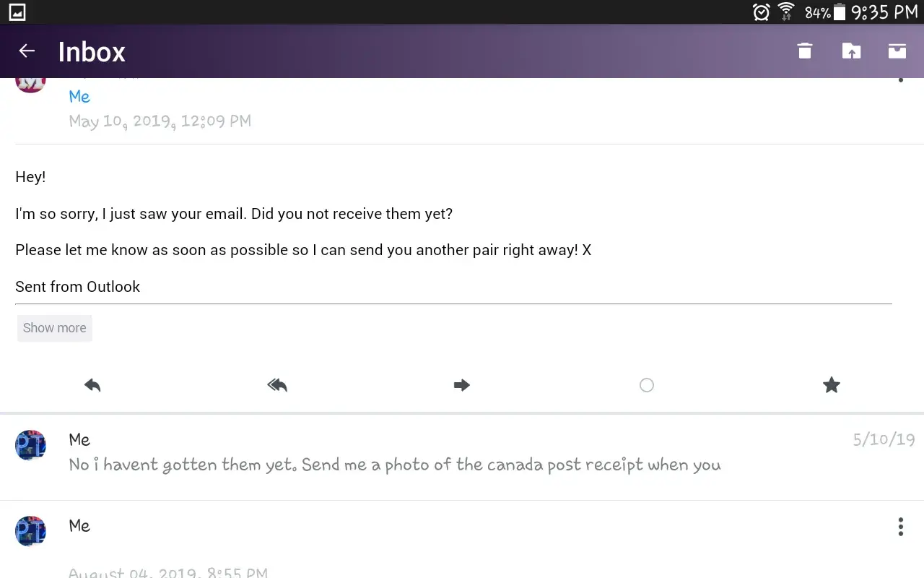Tap the alarm clock icon in status bar

(x=761, y=12)
